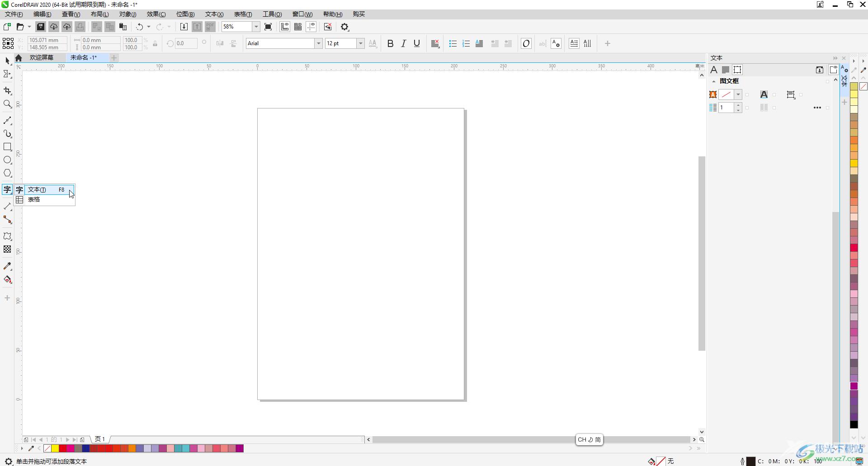This screenshot has width=868, height=466.
Task: Open Options gear icon in toolbar
Action: [344, 27]
